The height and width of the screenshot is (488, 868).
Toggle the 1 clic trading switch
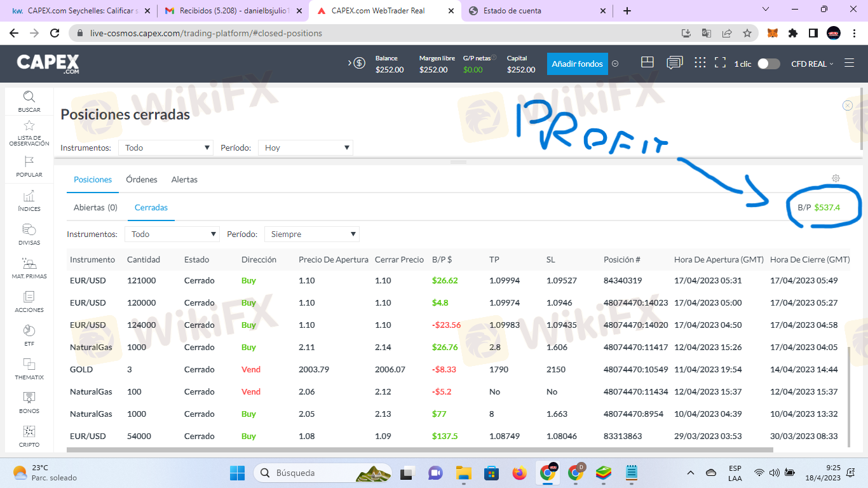[x=768, y=64]
